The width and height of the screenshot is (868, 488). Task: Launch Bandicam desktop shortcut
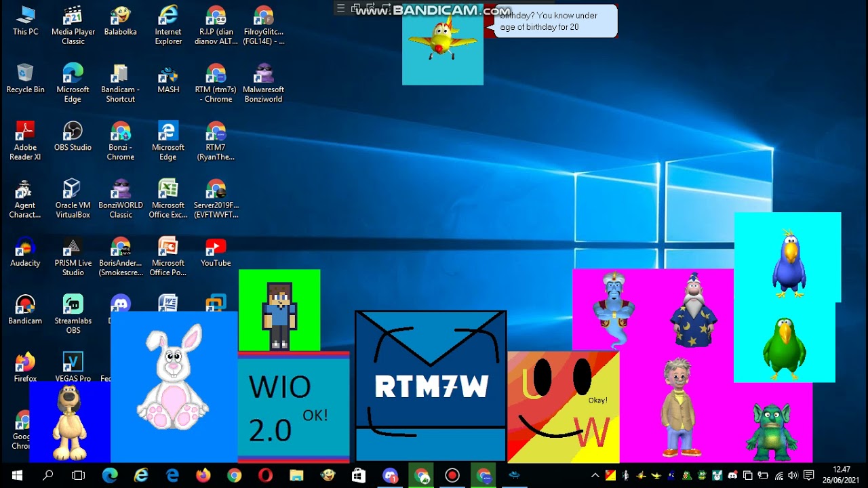click(x=25, y=309)
